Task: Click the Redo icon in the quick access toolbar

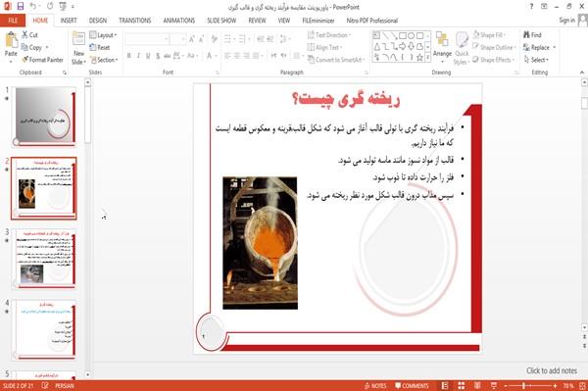Action: click(x=50, y=7)
